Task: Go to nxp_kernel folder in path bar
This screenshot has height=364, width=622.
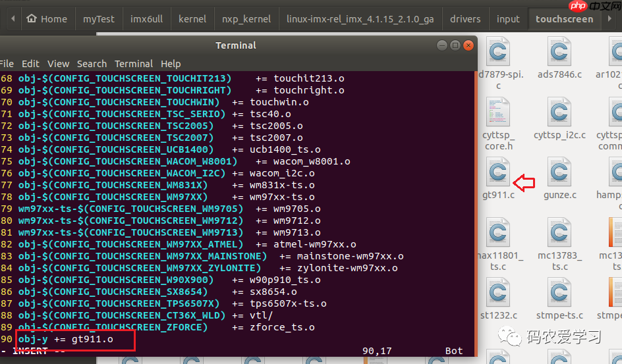Action: tap(246, 19)
